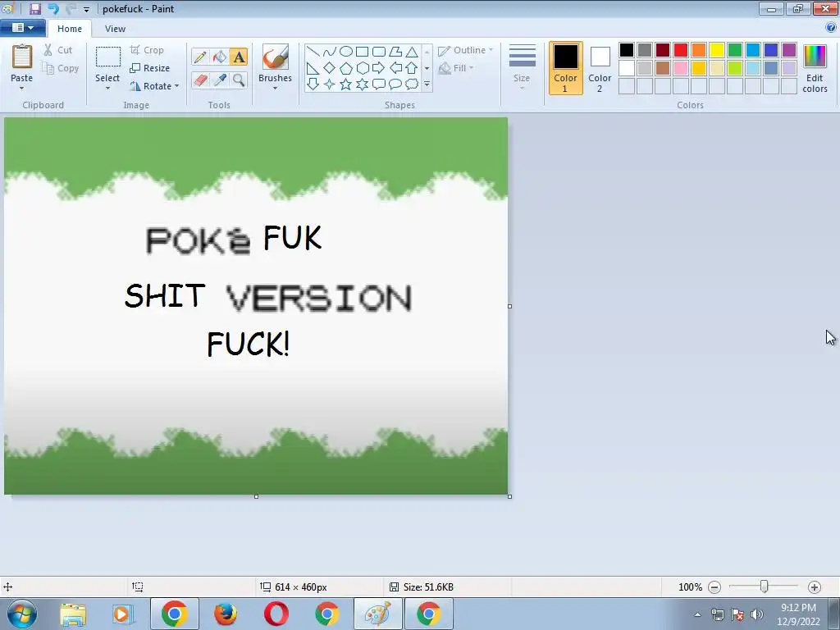Image resolution: width=840 pixels, height=630 pixels.
Task: Pick the black color swatch
Action: [x=627, y=50]
